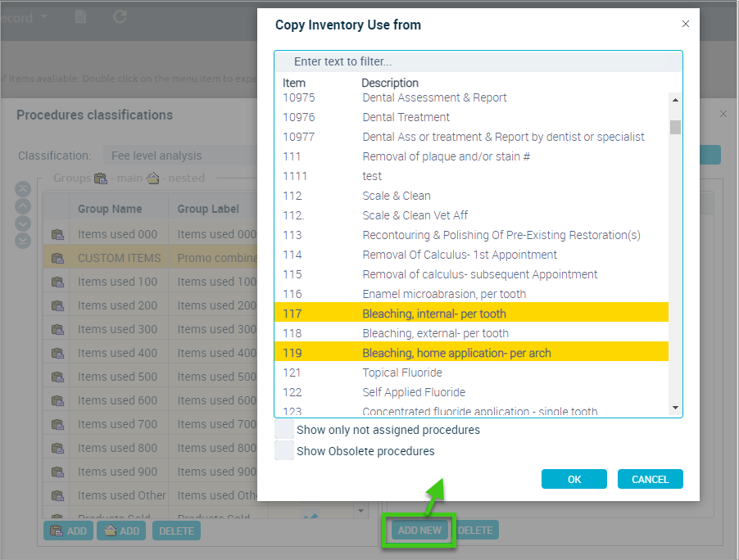Viewport: 739px width, 560px height.
Task: Click group icon of Items used 800 row
Action: point(57,448)
